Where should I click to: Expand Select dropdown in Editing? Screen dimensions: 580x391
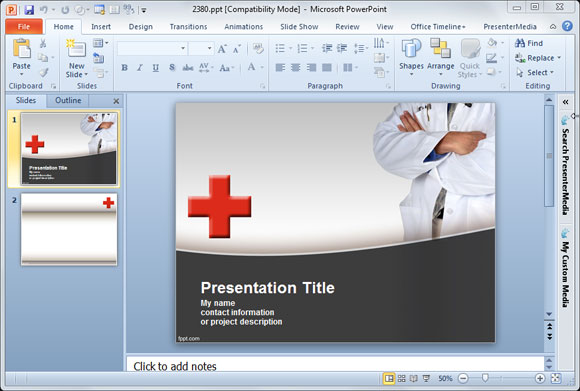552,73
